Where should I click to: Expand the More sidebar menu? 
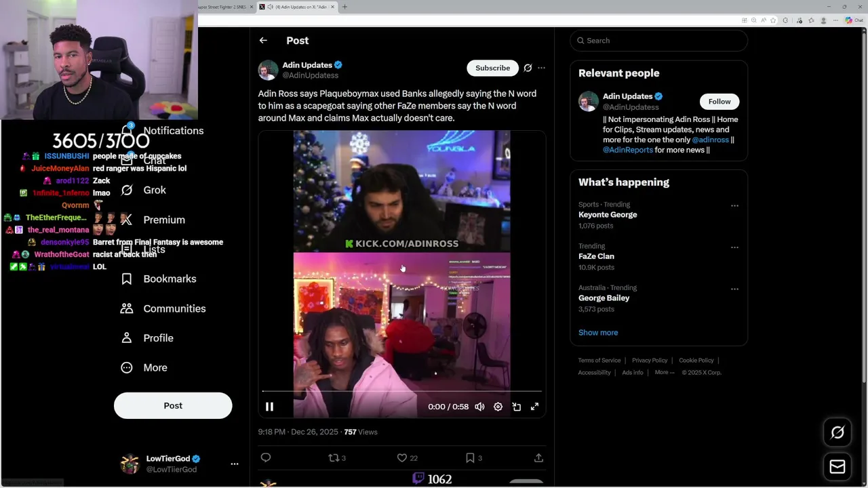pyautogui.click(x=143, y=367)
